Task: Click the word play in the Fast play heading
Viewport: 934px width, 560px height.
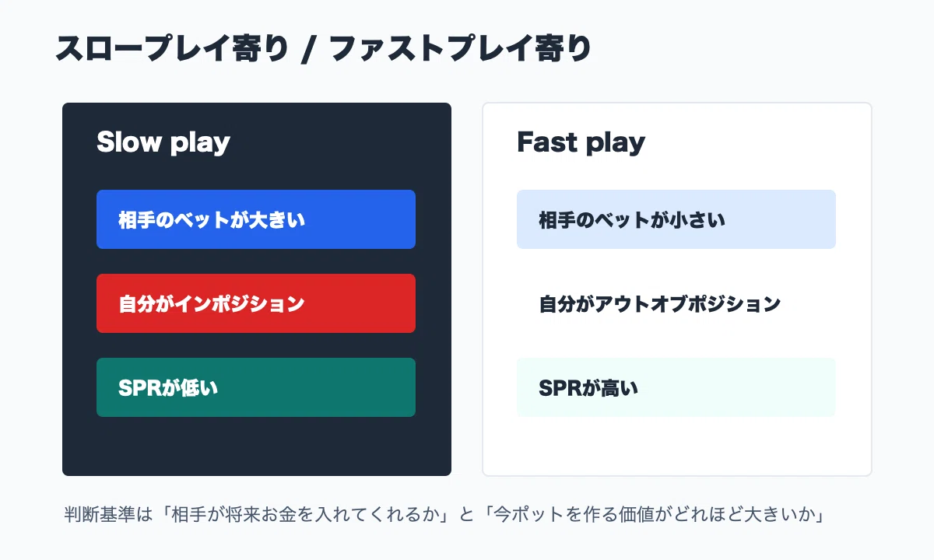Action: (x=613, y=144)
